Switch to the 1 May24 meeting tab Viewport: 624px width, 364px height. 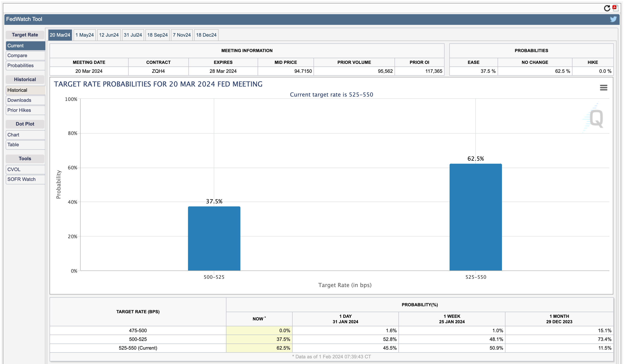(x=84, y=35)
